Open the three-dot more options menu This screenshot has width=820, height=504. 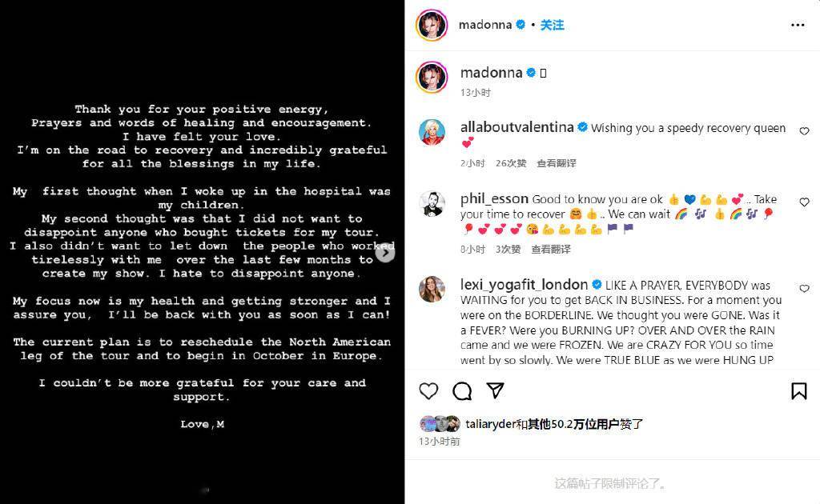(798, 25)
